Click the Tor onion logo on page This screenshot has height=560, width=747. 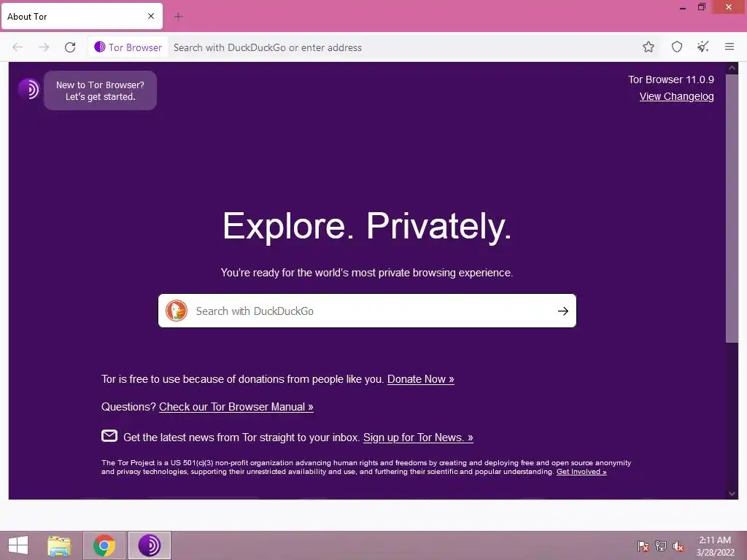point(28,89)
